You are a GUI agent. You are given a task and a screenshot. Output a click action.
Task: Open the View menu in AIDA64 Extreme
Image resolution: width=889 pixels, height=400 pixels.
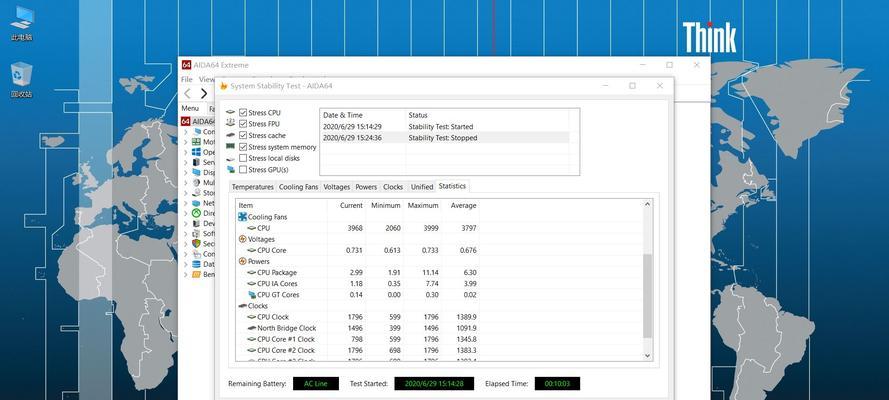[206, 80]
